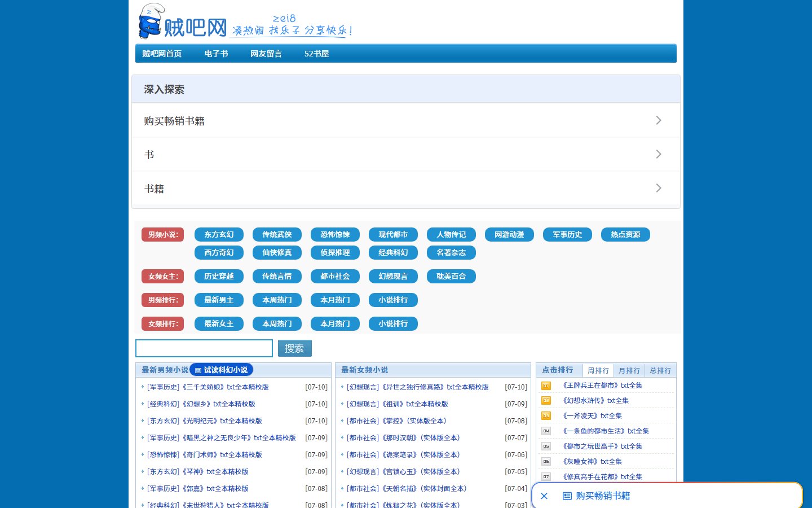Open the 恐怖惊悚 category
Viewport: 812px width, 508px height.
pos(335,235)
